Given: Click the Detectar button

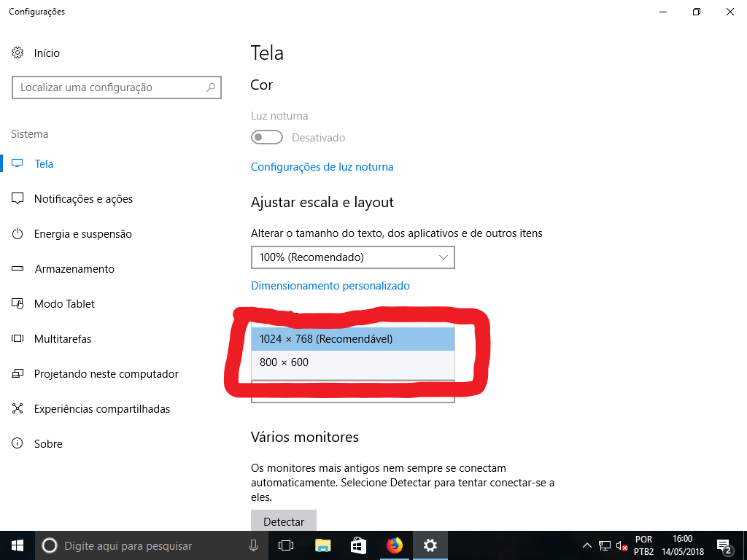Looking at the screenshot, I should [284, 521].
